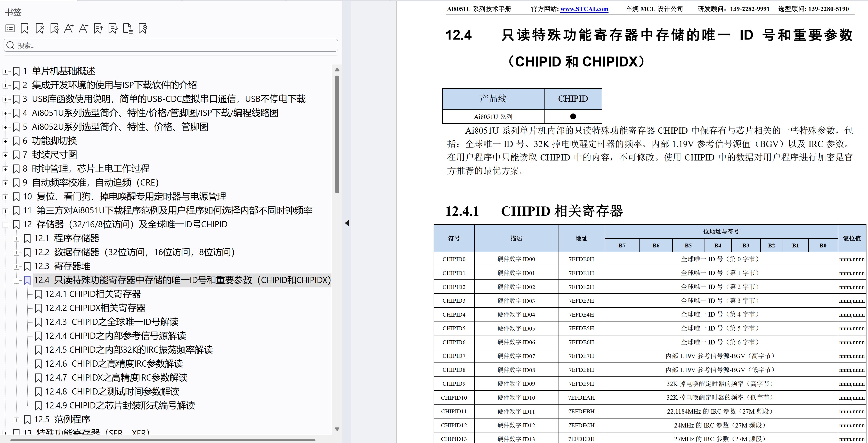Click the move bookmark up icon
The width and height of the screenshot is (868, 443).
[98, 29]
